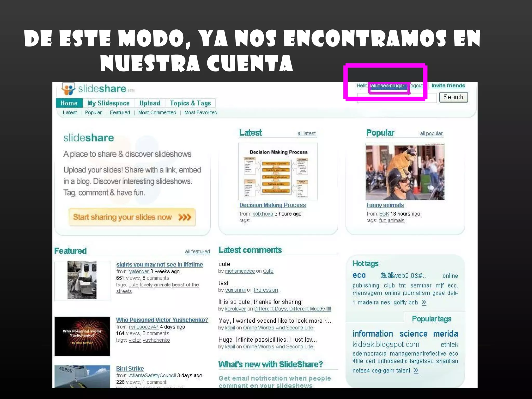This screenshot has width=532, height=399.
Task: Select the Featured sub-navigation link
Action: tap(120, 112)
